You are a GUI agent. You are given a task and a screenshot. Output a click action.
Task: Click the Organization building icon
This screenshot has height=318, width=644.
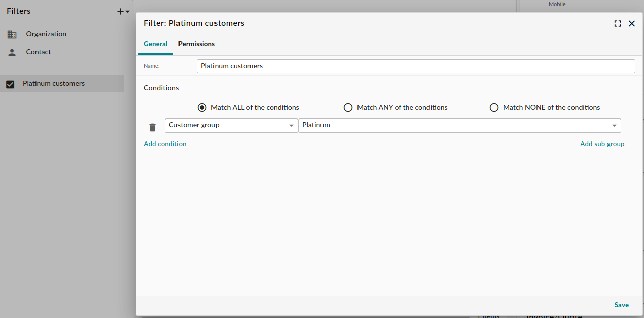[12, 34]
